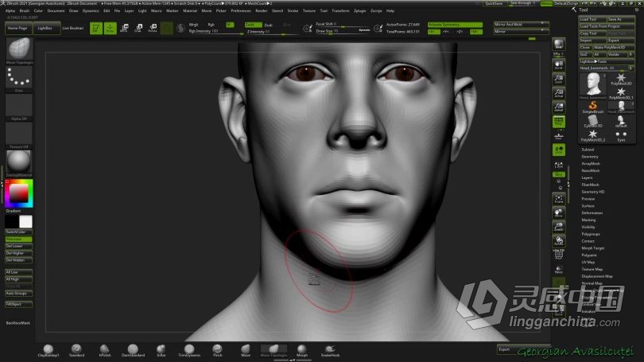
Task: Select the Inflat brush
Action: click(x=161, y=351)
